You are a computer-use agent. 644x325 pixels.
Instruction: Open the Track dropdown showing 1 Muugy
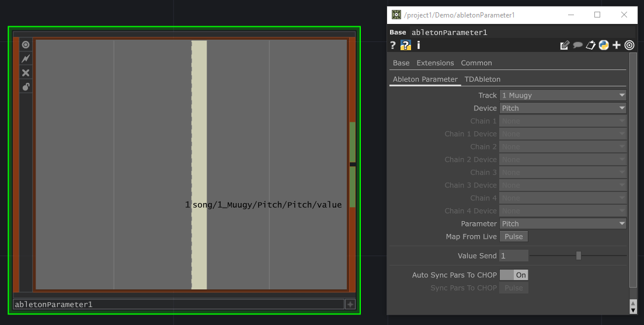click(563, 95)
